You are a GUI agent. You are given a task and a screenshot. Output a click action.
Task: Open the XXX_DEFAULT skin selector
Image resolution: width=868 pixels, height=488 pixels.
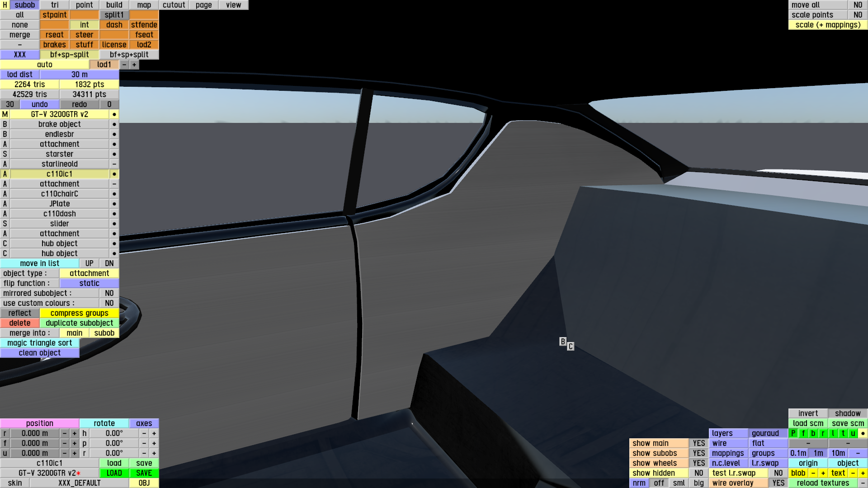click(79, 483)
